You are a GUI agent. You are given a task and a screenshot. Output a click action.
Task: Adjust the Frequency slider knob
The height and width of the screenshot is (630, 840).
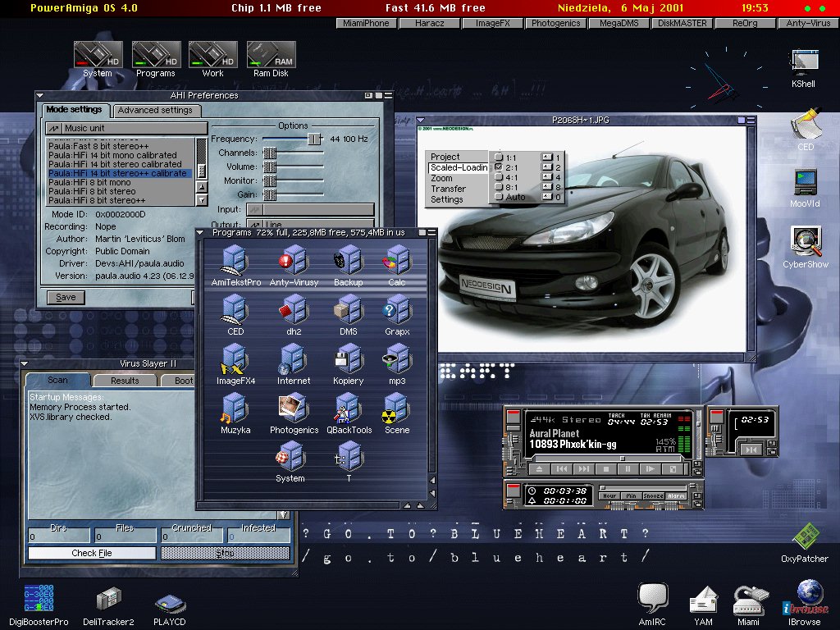coord(314,139)
